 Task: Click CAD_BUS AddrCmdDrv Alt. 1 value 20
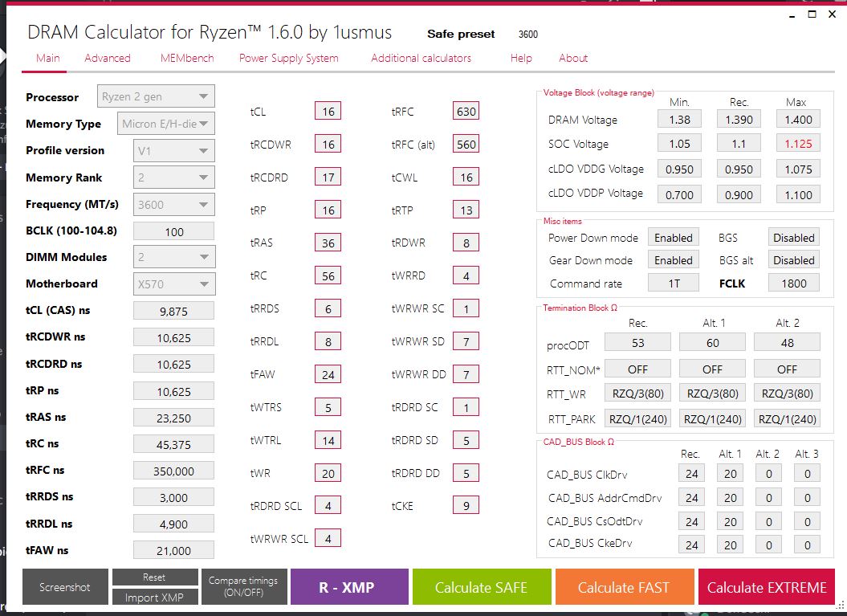[731, 498]
